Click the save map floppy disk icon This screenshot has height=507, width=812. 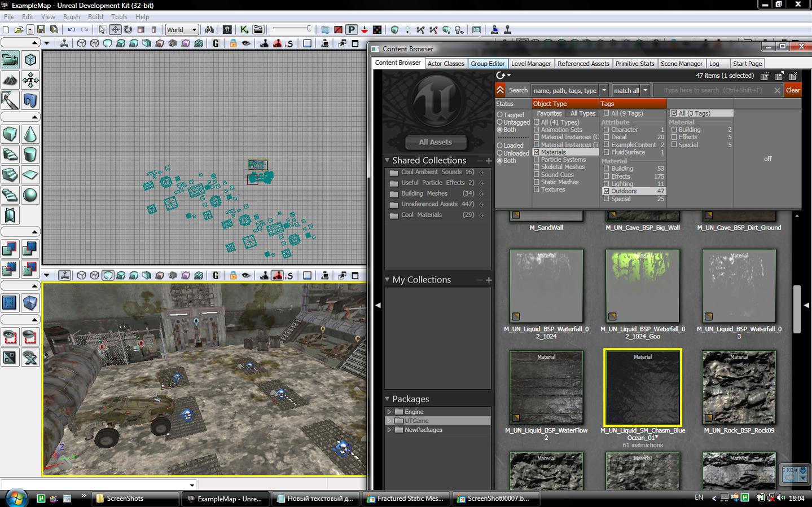coord(41,29)
